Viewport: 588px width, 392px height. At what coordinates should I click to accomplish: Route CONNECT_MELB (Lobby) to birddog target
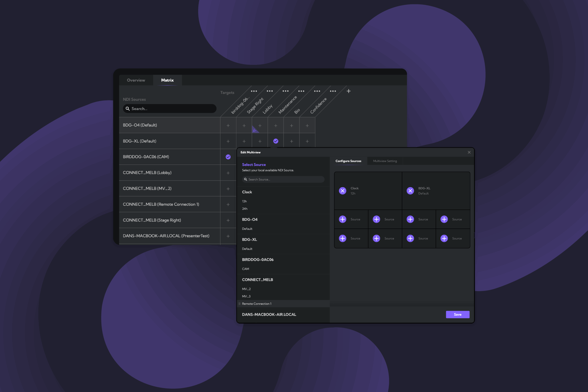(228, 173)
